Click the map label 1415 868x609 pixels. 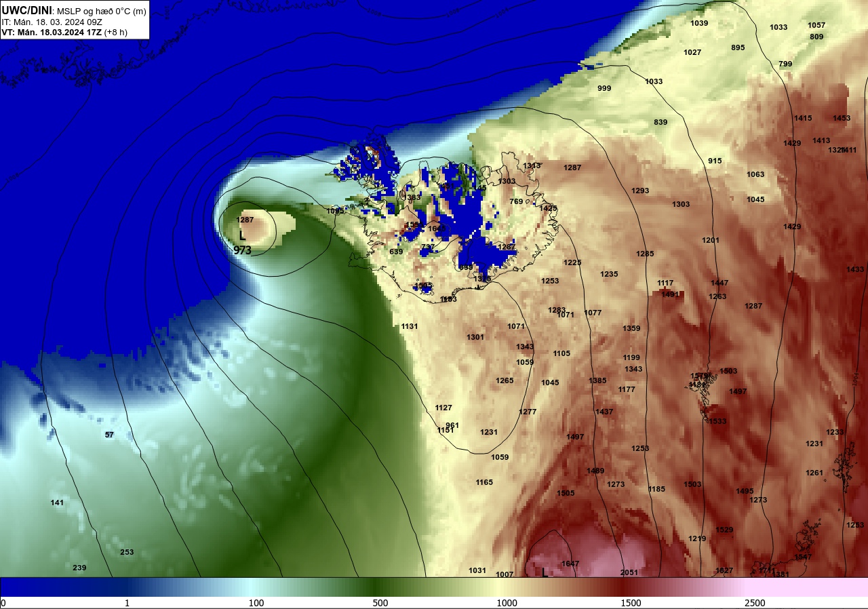803,118
